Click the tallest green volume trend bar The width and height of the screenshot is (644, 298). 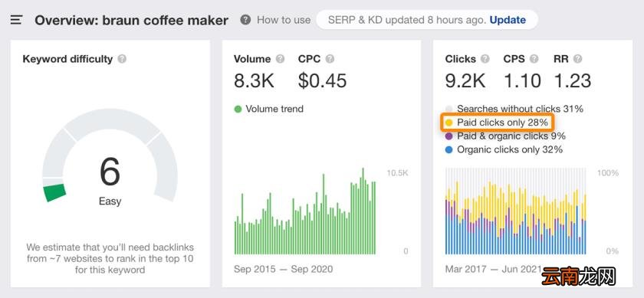363,211
